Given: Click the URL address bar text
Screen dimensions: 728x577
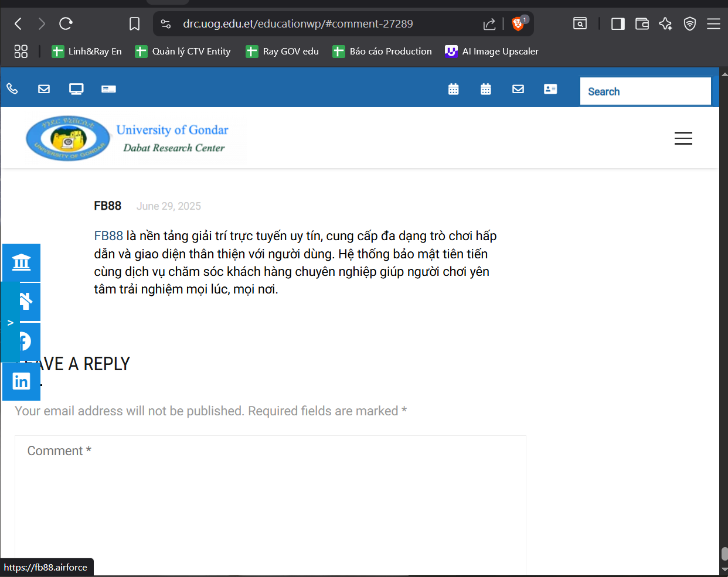Looking at the screenshot, I should (x=298, y=23).
